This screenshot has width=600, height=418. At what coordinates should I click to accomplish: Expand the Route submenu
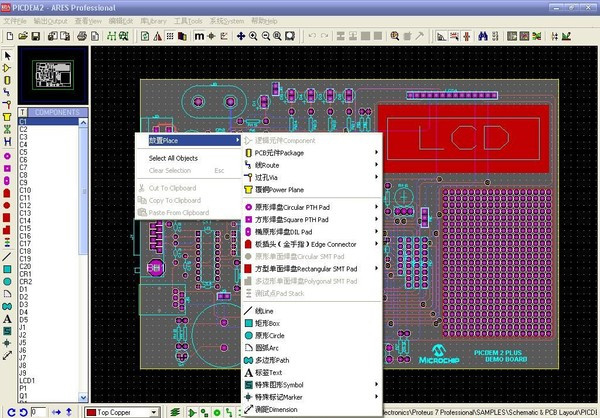click(311, 165)
